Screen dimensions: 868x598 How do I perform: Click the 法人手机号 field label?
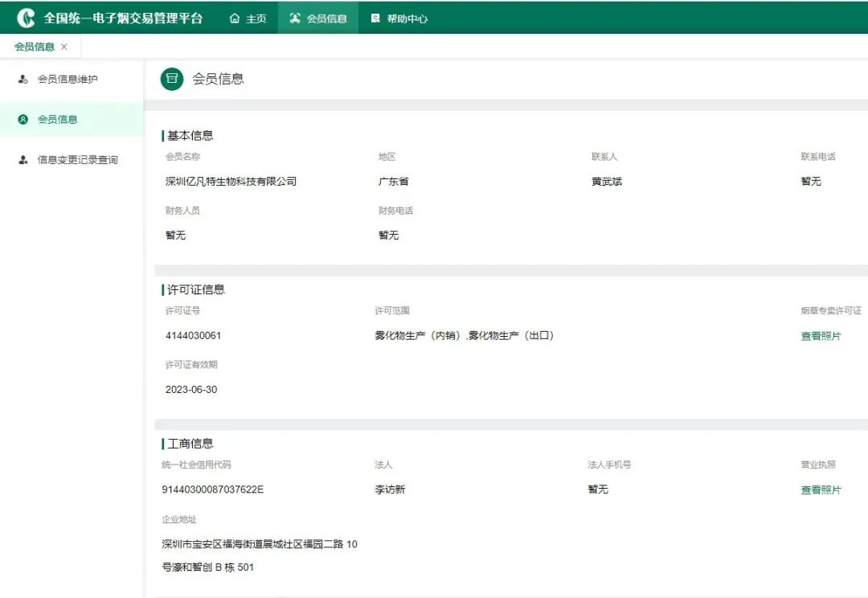click(609, 465)
